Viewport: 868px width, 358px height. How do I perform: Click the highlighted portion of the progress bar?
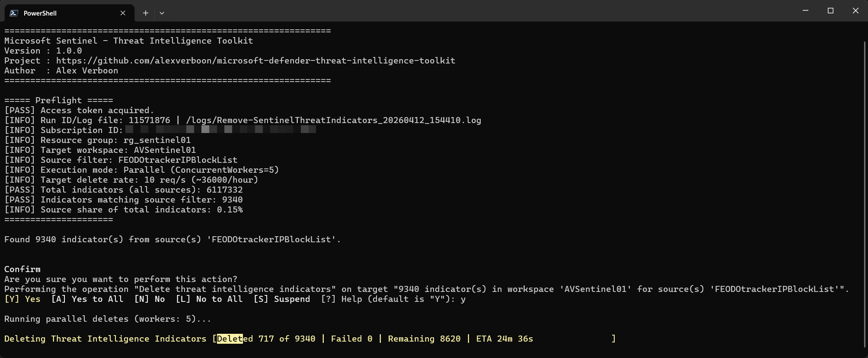coord(230,339)
